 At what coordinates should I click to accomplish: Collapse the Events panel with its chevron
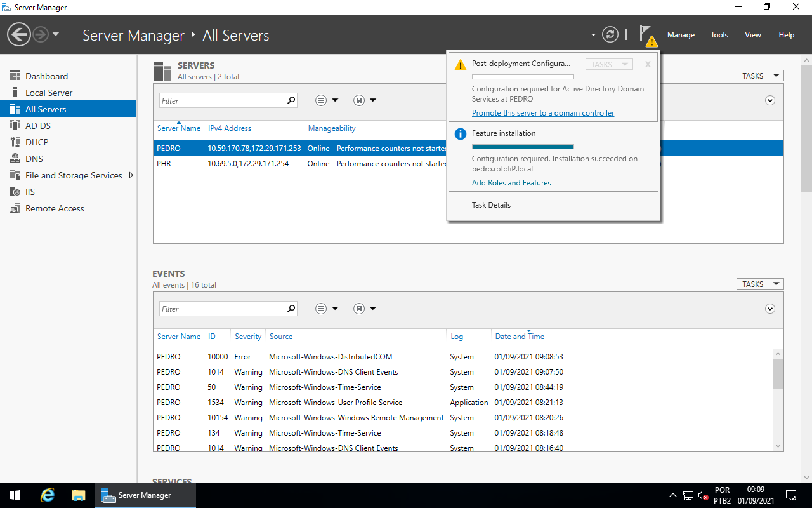point(770,308)
